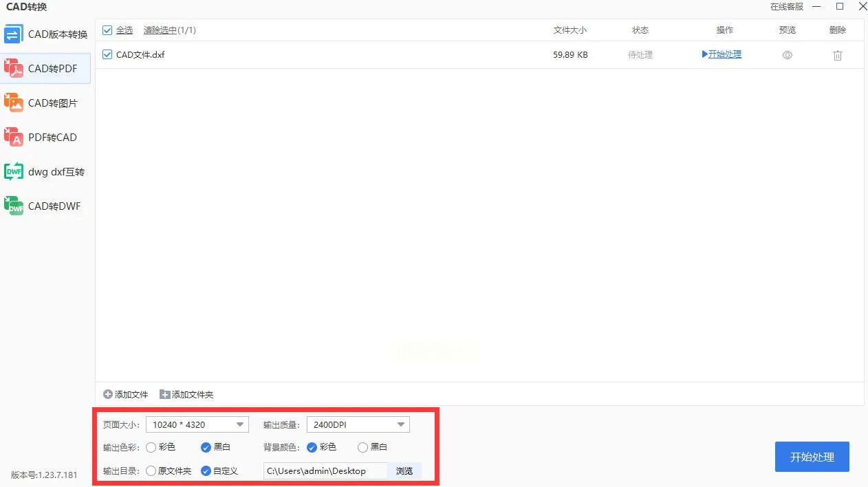Select 黑白 for 输出色彩
The height and width of the screenshot is (487, 868).
point(206,448)
